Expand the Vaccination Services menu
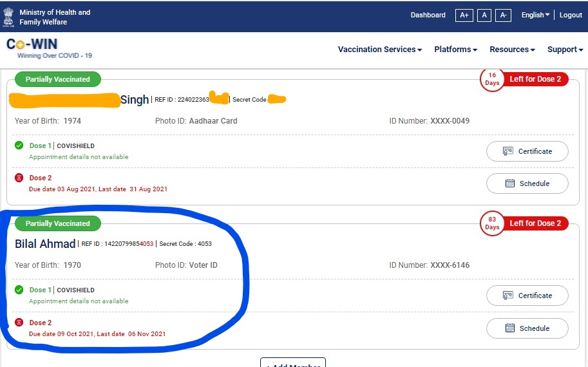The height and width of the screenshot is (367, 588). [x=380, y=50]
